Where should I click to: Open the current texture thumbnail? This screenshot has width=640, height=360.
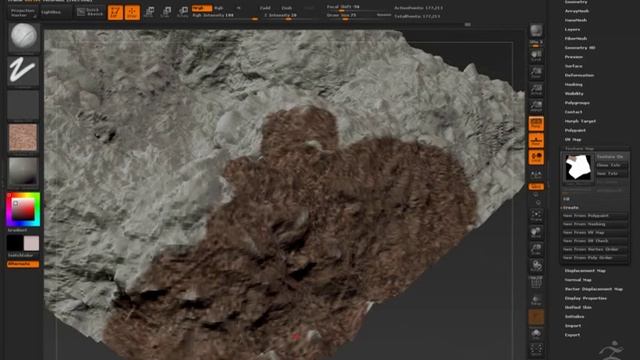coord(23,138)
